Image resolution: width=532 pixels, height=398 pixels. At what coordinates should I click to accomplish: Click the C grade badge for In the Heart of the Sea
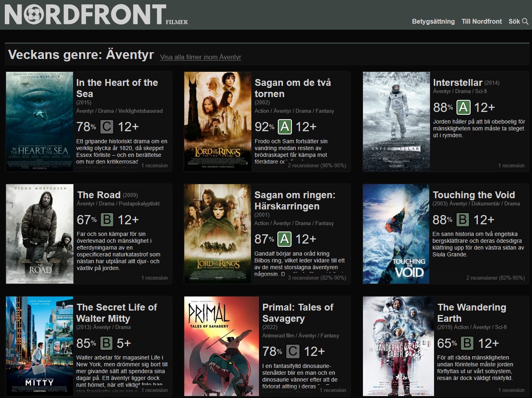coord(107,127)
